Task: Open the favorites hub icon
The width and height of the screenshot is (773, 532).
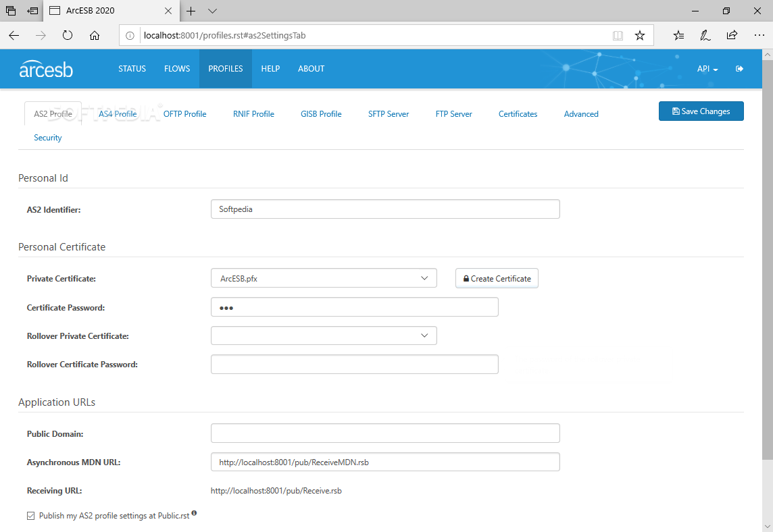Action: [x=678, y=36]
